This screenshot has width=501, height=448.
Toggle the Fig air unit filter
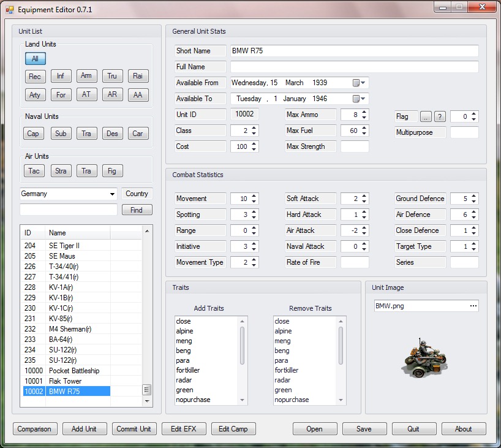pos(112,171)
